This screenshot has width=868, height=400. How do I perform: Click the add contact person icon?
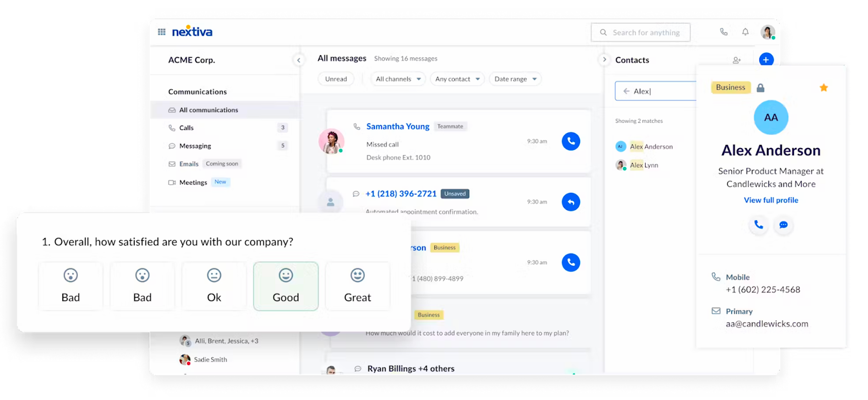tap(736, 60)
